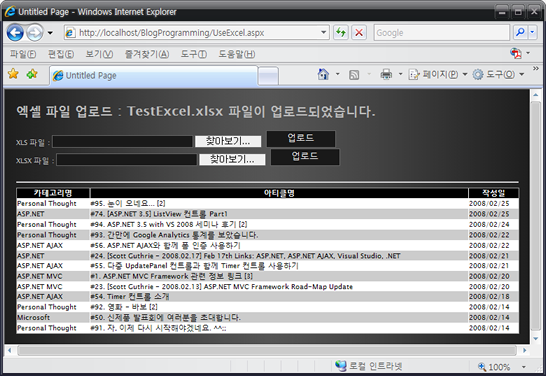Viewport: 546px width, 376px height.
Task: Click the toolbar overflow chevron
Action: click(x=536, y=69)
